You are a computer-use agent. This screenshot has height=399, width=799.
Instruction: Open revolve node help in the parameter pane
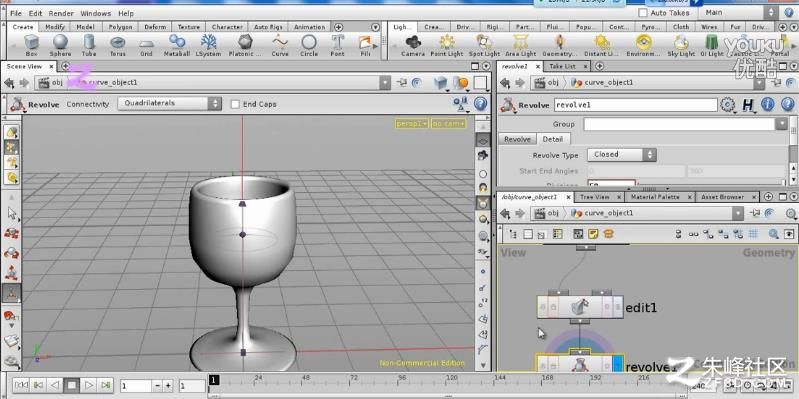[x=787, y=105]
